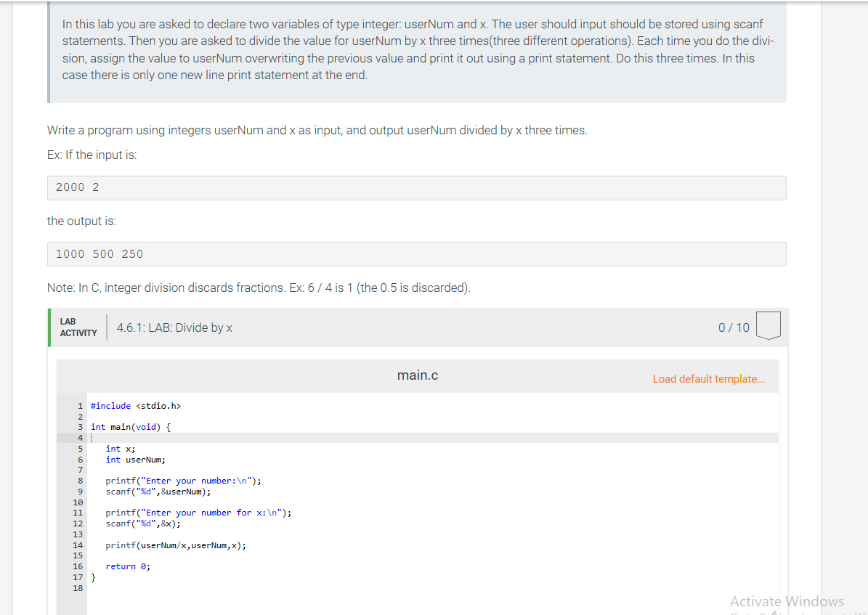Click the example input box showing 2000 2
Viewport: 868px width, 615px height.
coord(416,187)
